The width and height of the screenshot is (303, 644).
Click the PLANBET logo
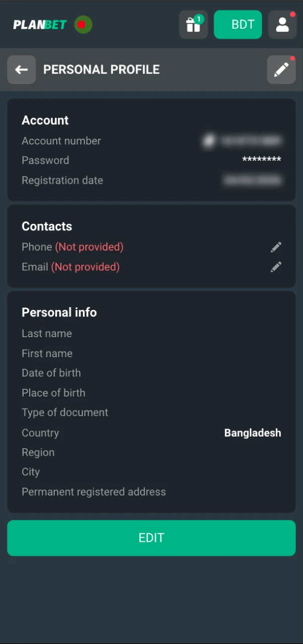[x=40, y=24]
